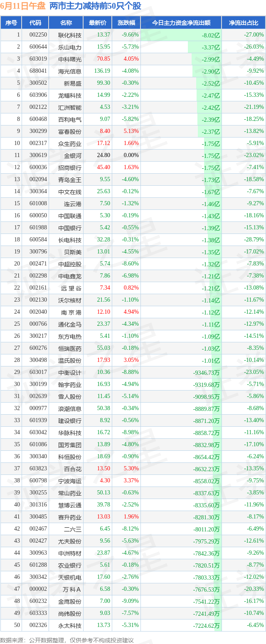Click price 18.69 of 科恒股份
266x644 pixels.
(103, 457)
